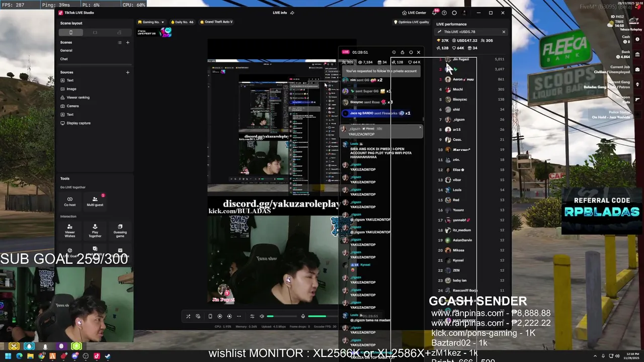The image size is (644, 362).
Task: Close the floating chat window
Action: coord(418,52)
